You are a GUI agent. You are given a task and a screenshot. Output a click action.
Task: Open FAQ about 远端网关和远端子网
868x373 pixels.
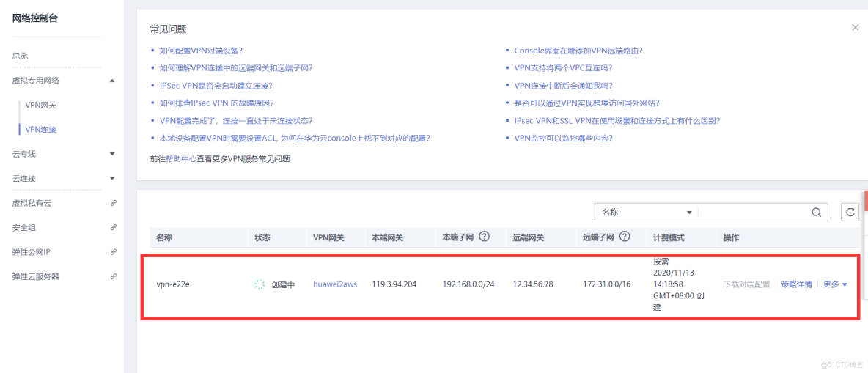(236, 68)
